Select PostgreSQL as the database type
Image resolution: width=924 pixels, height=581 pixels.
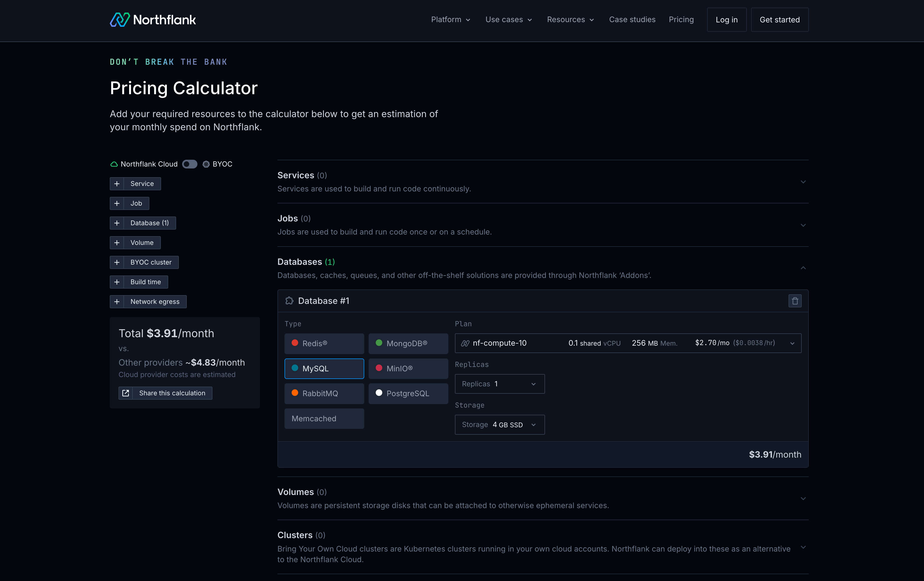pyautogui.click(x=408, y=393)
